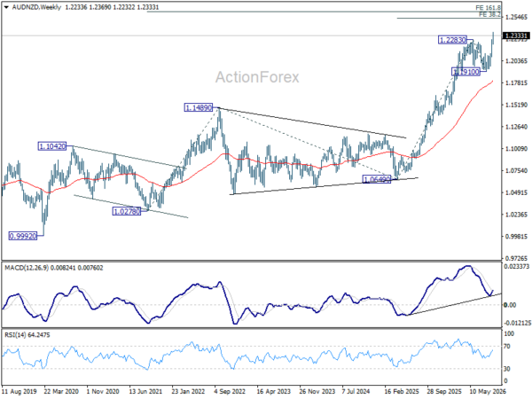Screen dimensions: 532x399
Task: Click the 1.06490 support label
Action: tap(377, 179)
